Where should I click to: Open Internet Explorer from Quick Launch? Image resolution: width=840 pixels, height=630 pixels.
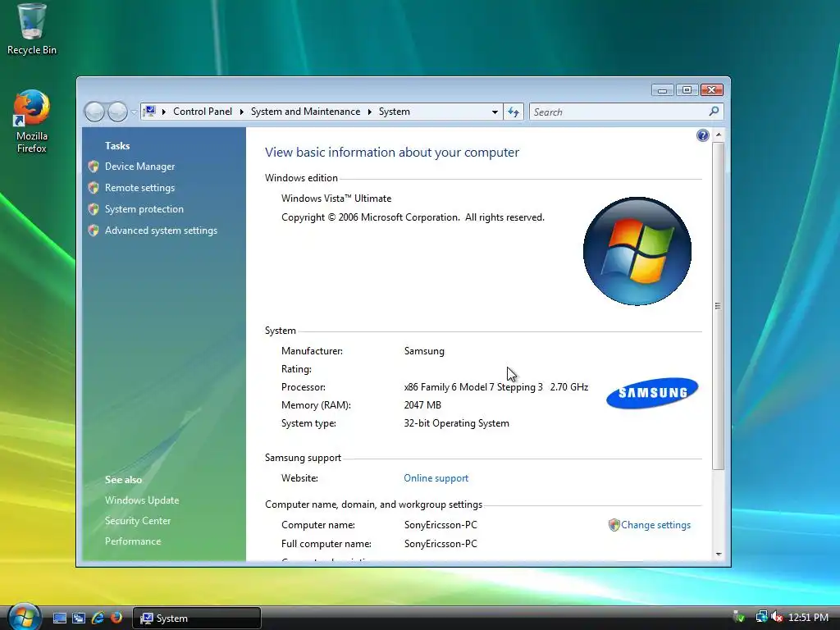pyautogui.click(x=98, y=618)
